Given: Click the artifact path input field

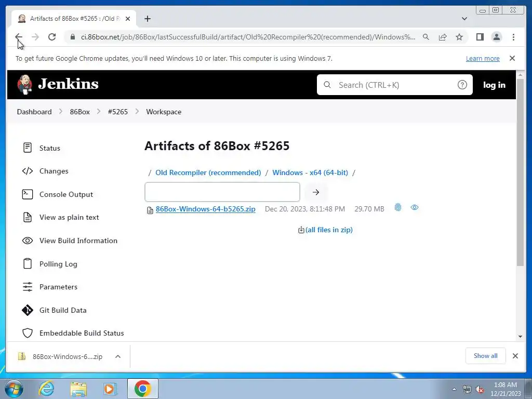Looking at the screenshot, I should pyautogui.click(x=222, y=192).
